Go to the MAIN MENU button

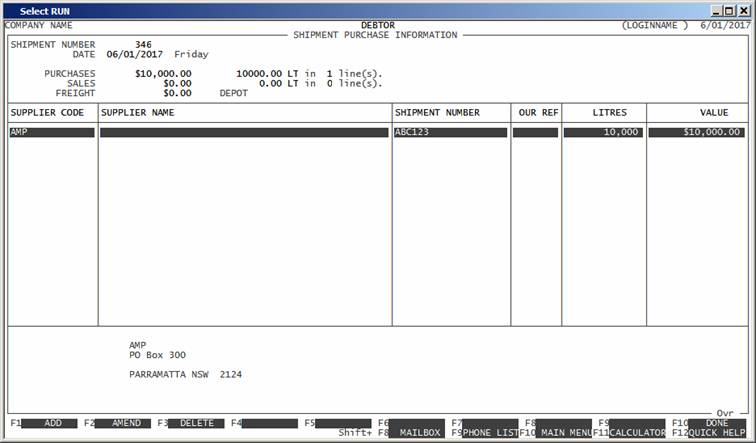point(564,433)
